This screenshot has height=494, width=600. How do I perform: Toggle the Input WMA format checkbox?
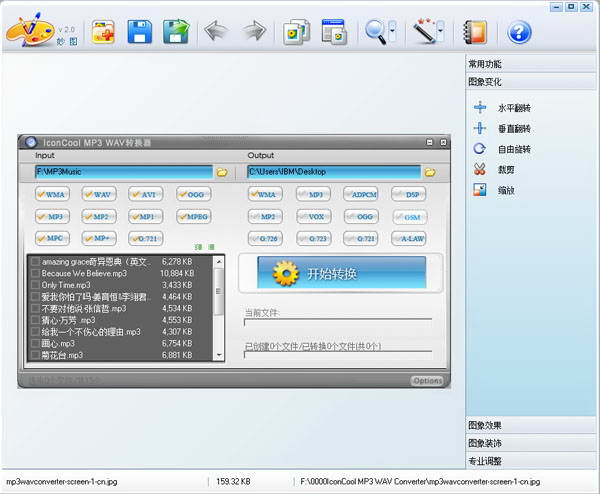point(52,194)
